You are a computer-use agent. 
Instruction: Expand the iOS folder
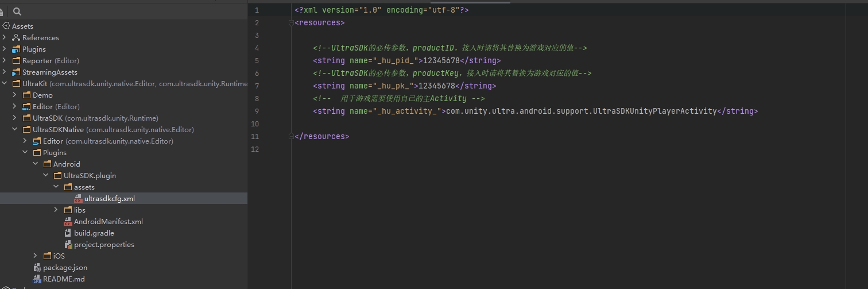36,256
